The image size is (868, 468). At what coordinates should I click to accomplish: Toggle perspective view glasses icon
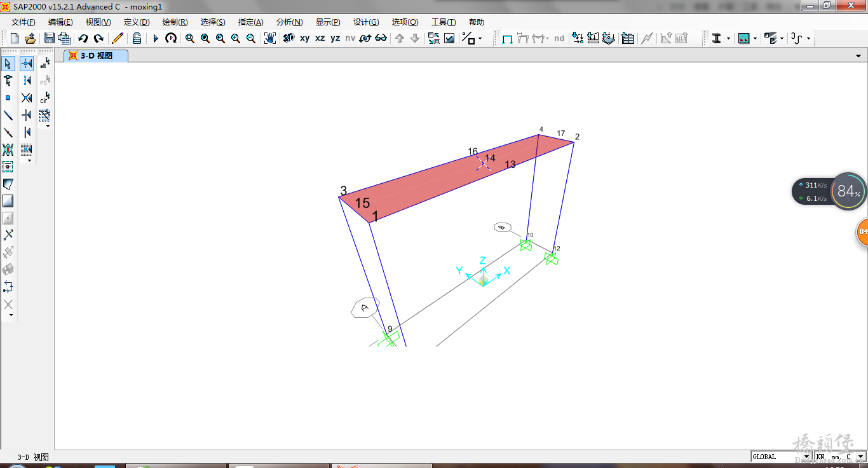pyautogui.click(x=381, y=38)
